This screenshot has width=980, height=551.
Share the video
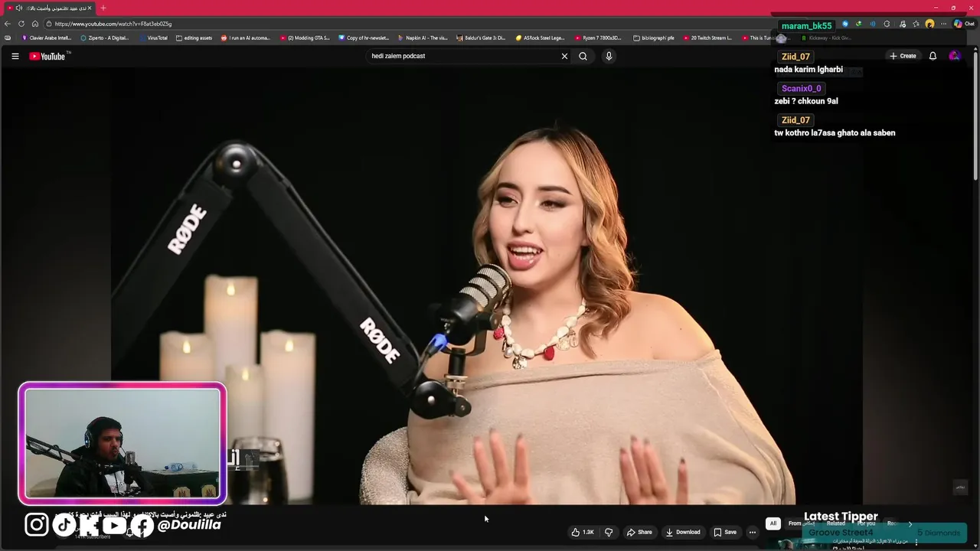639,532
